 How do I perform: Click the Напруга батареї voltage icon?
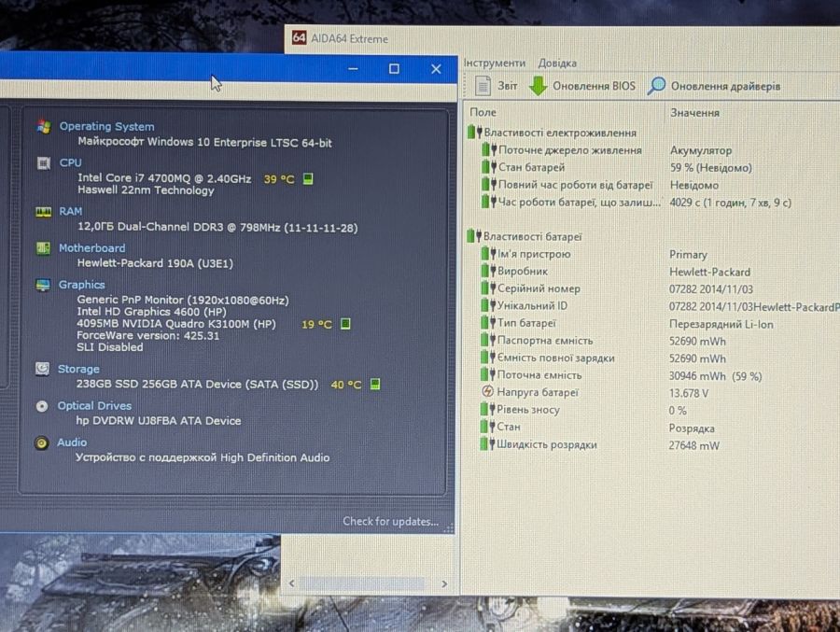(x=487, y=391)
